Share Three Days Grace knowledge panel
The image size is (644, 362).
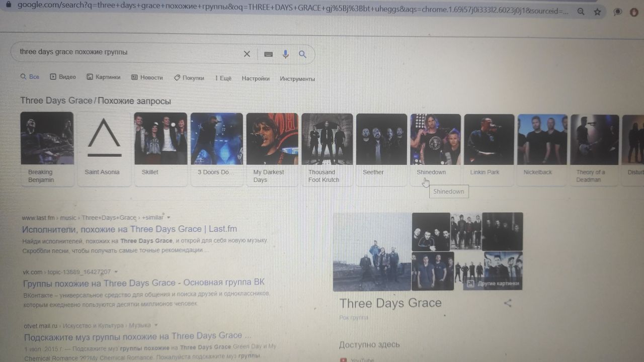click(x=508, y=303)
